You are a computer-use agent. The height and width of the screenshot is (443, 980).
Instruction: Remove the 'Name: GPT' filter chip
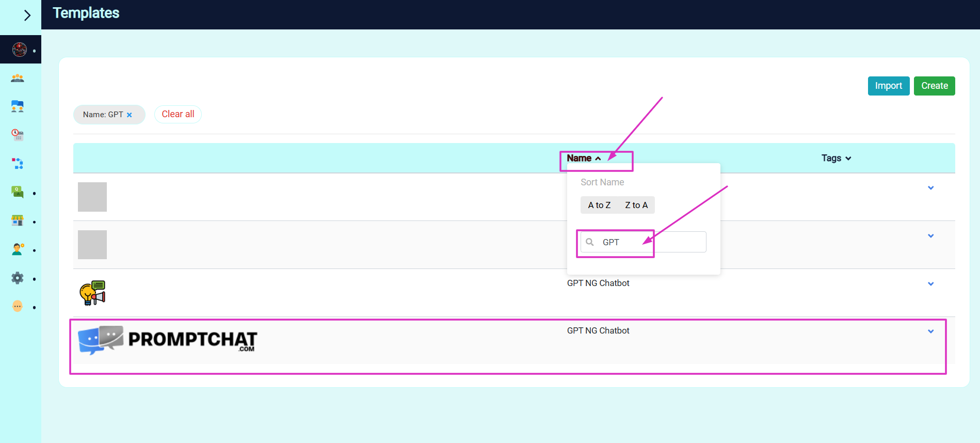click(130, 115)
